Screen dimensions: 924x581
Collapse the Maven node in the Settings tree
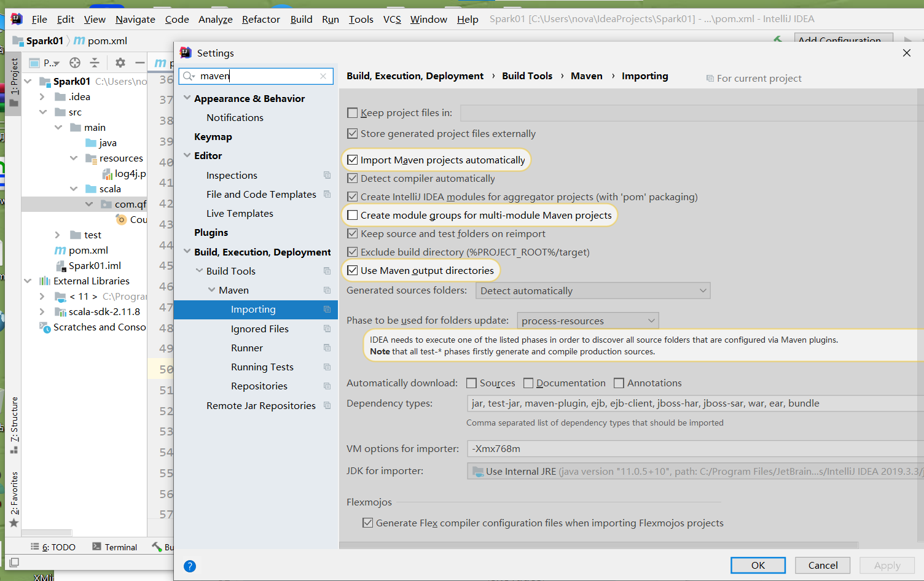[212, 290]
